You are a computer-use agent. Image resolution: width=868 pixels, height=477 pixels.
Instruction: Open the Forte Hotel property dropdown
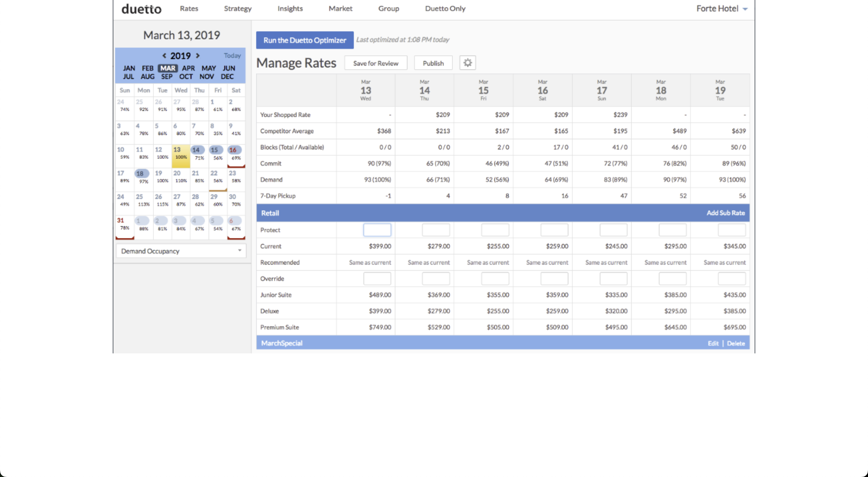click(x=722, y=9)
